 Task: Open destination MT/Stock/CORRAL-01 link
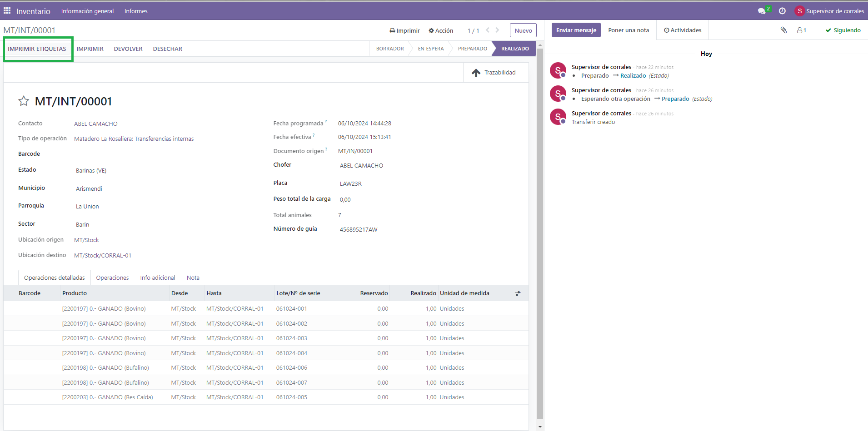(103, 256)
